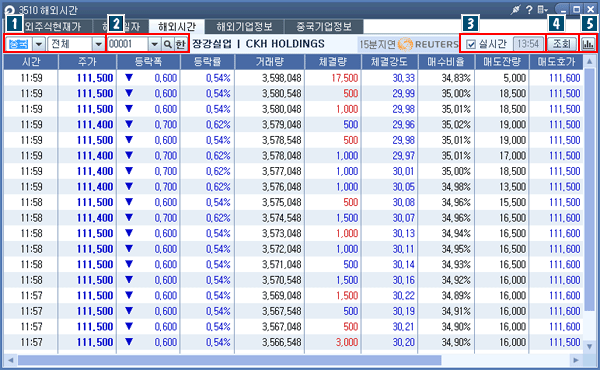The image size is (600, 370).
Task: Select the 15,500 ask balance cell
Action: tap(502, 202)
